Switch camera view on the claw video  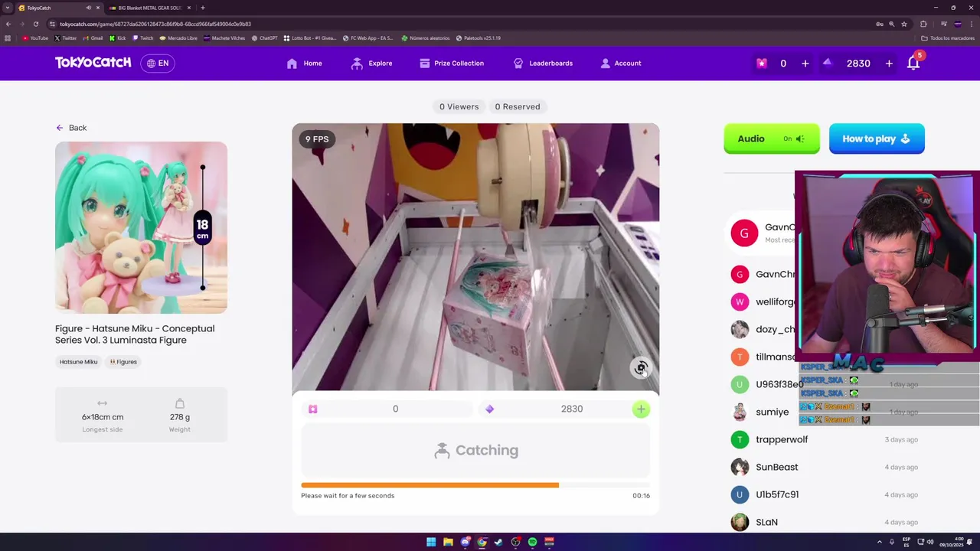[641, 368]
